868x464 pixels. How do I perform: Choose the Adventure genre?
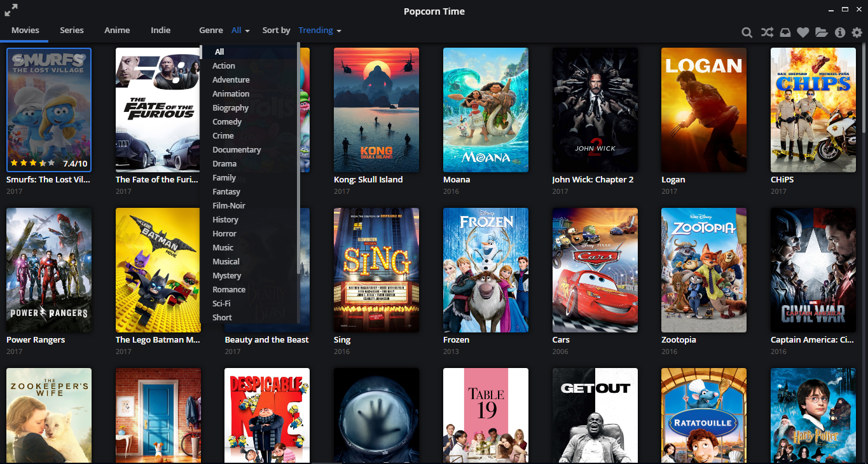(x=249, y=80)
